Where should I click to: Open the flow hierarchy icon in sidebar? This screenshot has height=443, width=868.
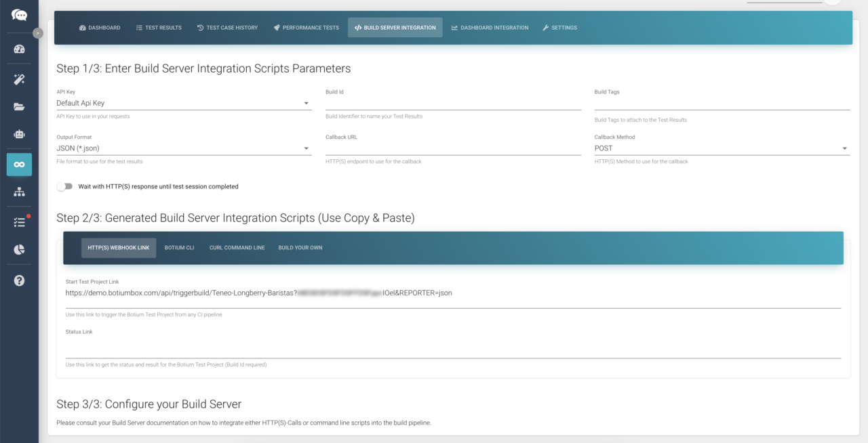[19, 192]
